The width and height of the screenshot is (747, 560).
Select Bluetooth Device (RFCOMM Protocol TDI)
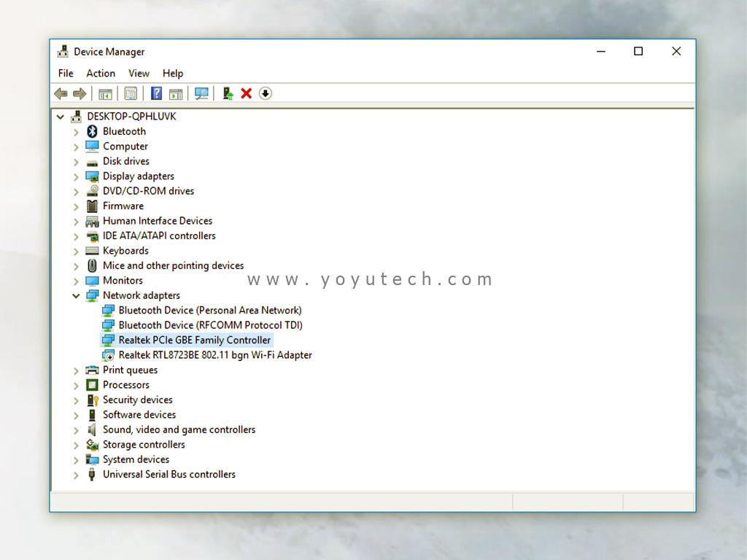pyautogui.click(x=211, y=325)
